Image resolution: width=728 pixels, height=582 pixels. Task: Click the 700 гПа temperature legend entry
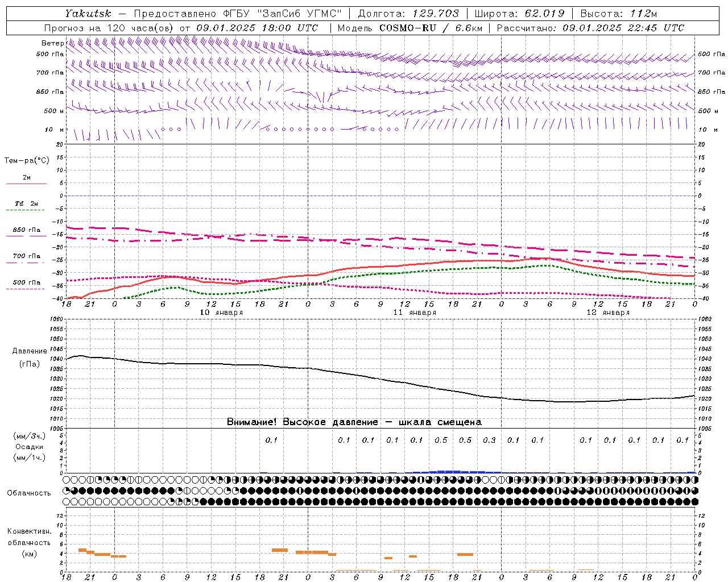(x=26, y=256)
